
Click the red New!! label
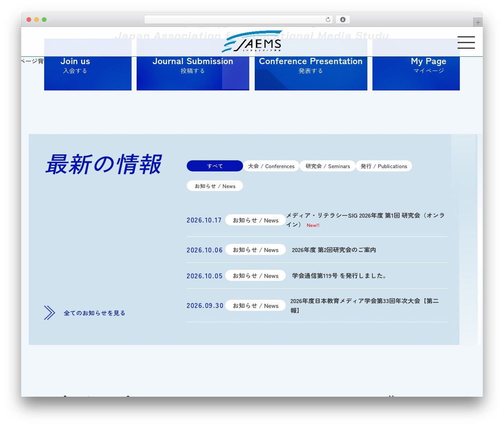click(x=313, y=225)
